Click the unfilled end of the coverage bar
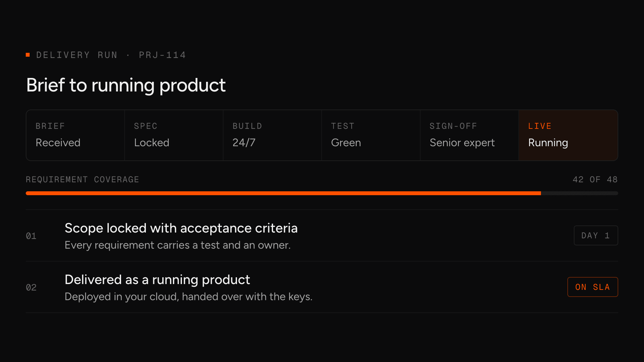 pyautogui.click(x=580, y=193)
